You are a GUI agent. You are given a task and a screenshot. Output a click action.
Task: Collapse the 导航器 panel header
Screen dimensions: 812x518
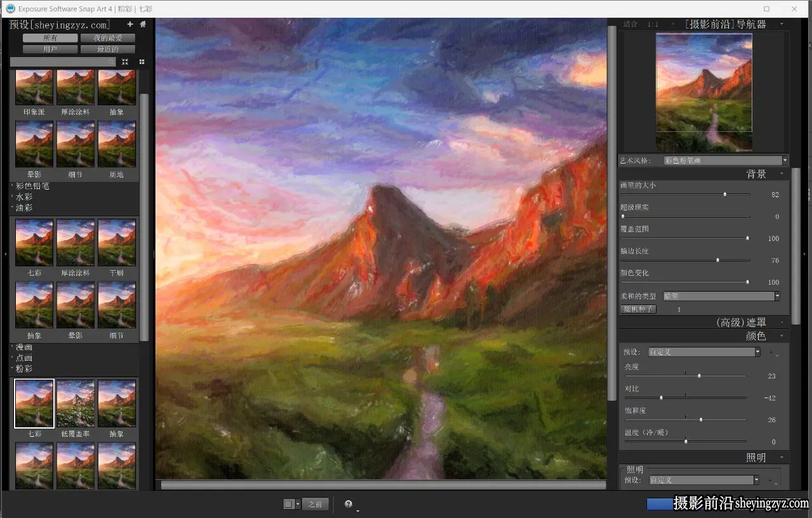tap(782, 24)
